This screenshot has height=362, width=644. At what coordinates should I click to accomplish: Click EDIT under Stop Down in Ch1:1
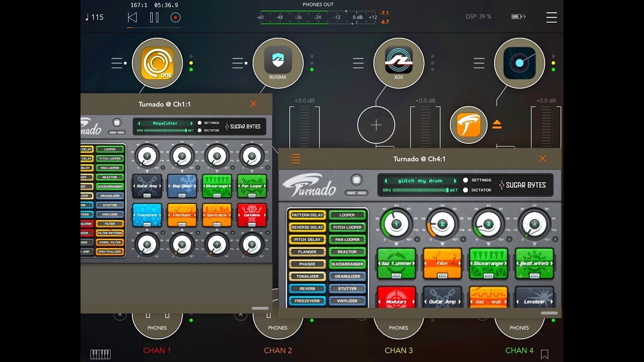(182, 195)
